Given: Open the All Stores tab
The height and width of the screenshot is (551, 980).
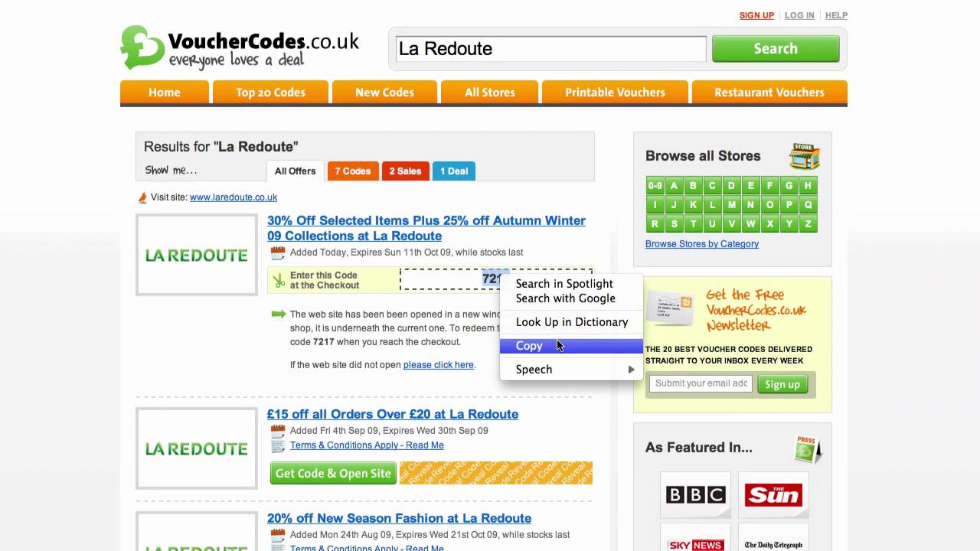Looking at the screenshot, I should pos(490,92).
